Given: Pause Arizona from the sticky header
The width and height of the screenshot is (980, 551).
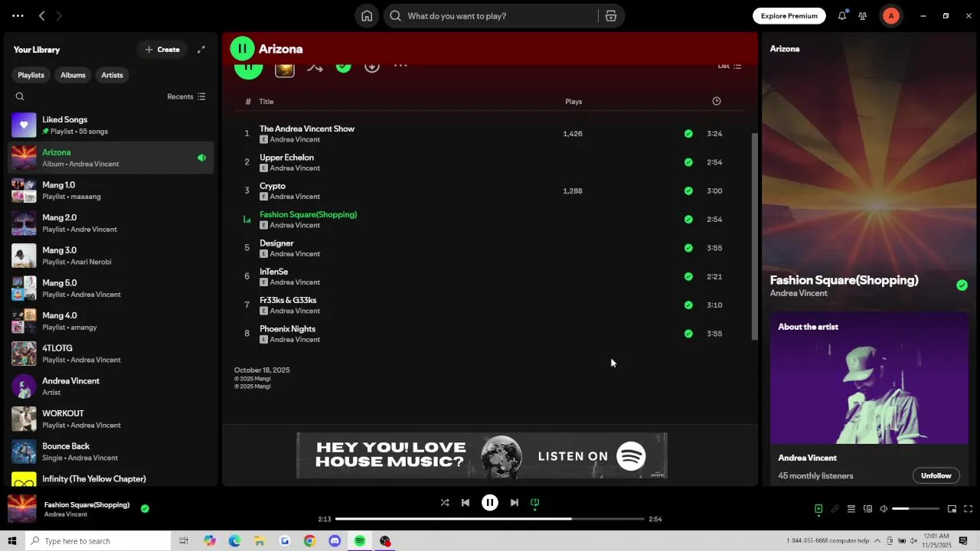Looking at the screenshot, I should pos(242,49).
